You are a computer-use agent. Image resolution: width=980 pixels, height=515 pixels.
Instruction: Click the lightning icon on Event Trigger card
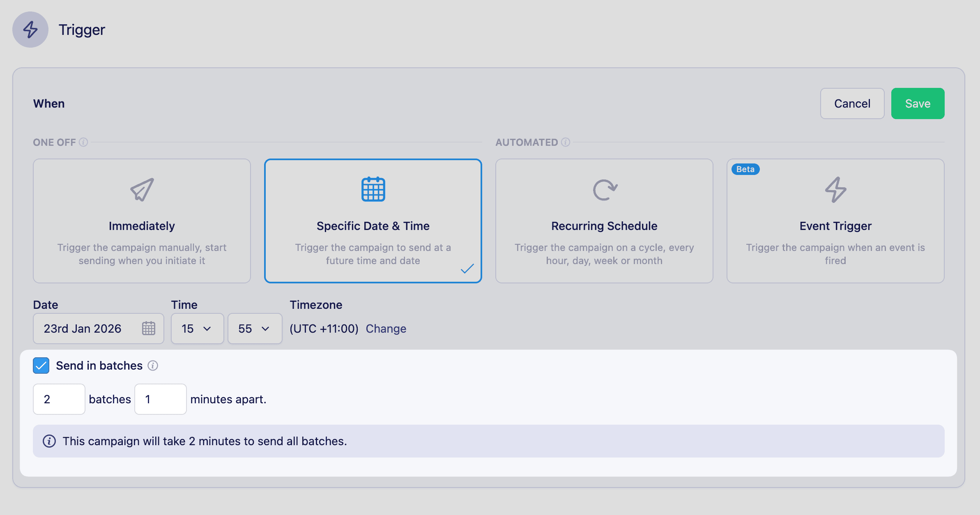click(835, 190)
